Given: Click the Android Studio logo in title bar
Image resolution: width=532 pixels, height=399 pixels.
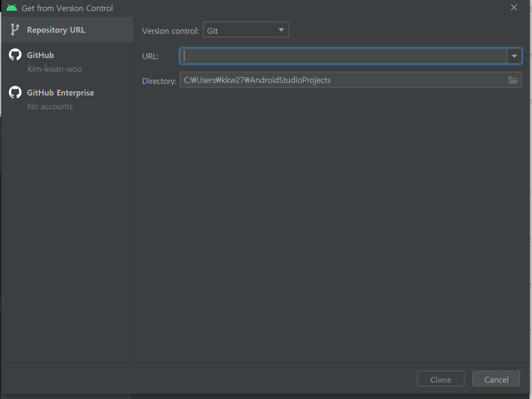Looking at the screenshot, I should pos(11,7).
